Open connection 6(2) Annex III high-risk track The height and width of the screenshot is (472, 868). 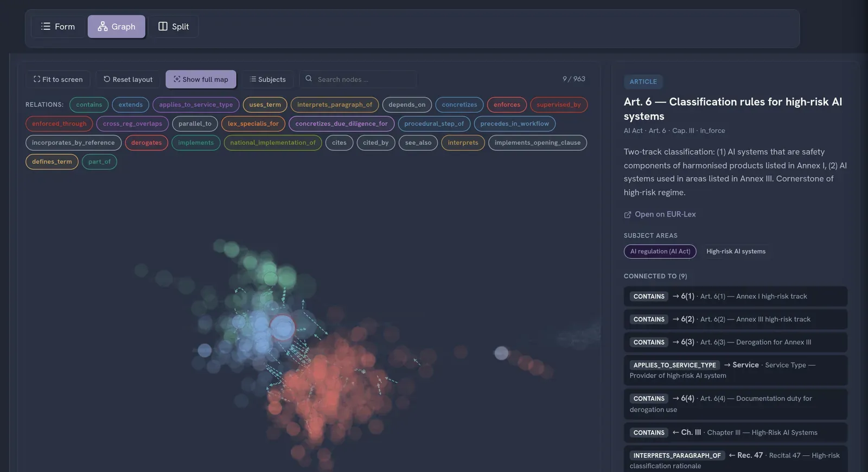[x=736, y=319]
